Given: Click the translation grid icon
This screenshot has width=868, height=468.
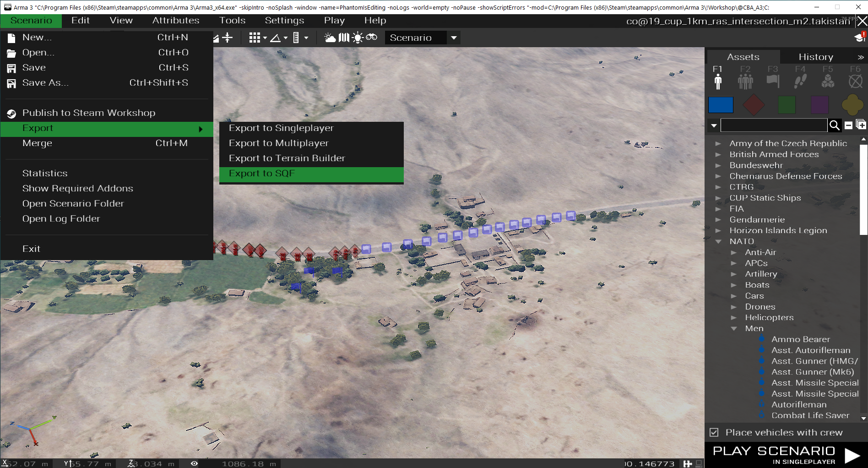Looking at the screenshot, I should 255,38.
